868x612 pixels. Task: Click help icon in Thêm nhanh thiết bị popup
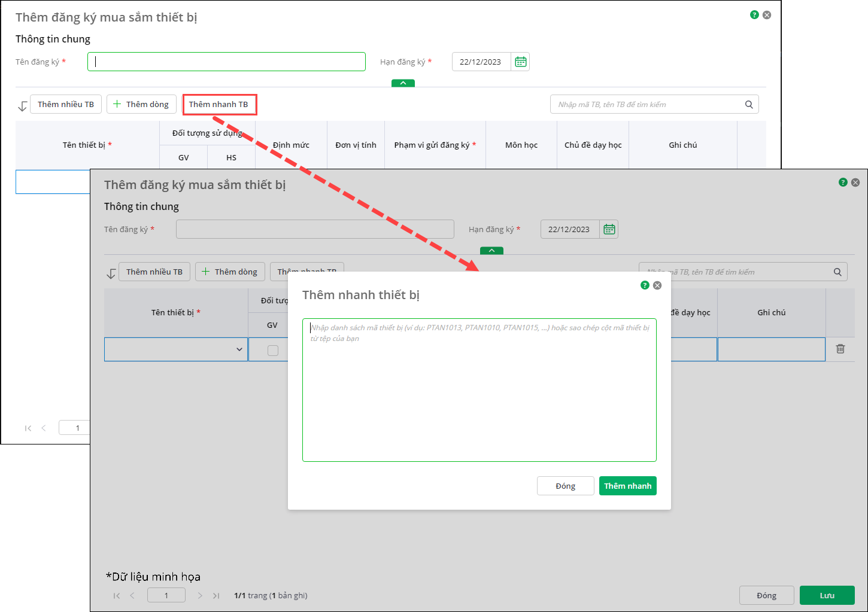(x=645, y=285)
